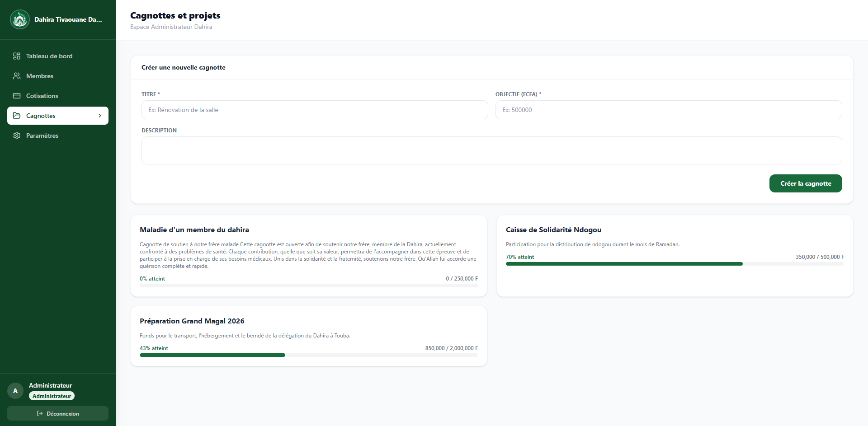The image size is (868, 426).
Task: Click the administrator avatar circle "A"
Action: coord(15,391)
